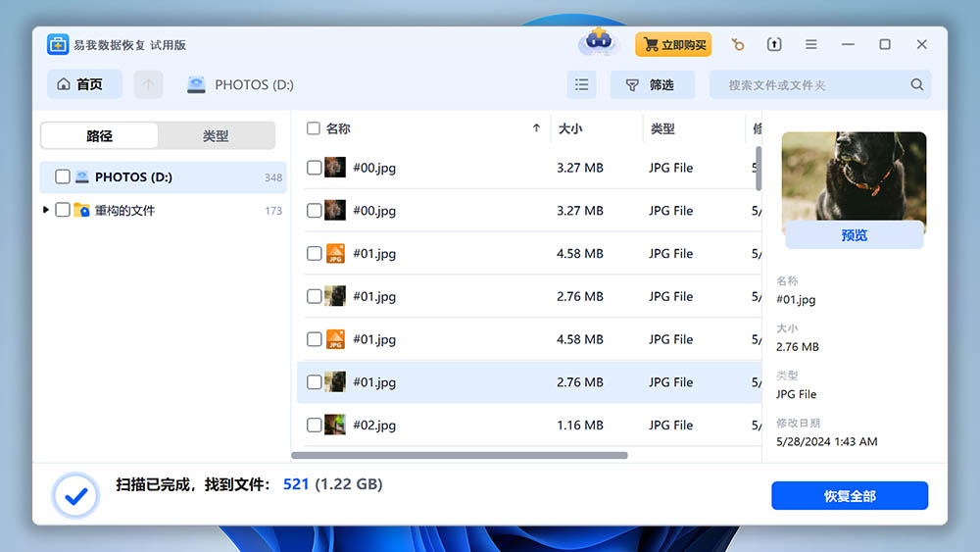Screen dimensions: 980x552
Task: Click the funnel icon on 筛选
Action: coord(632,84)
